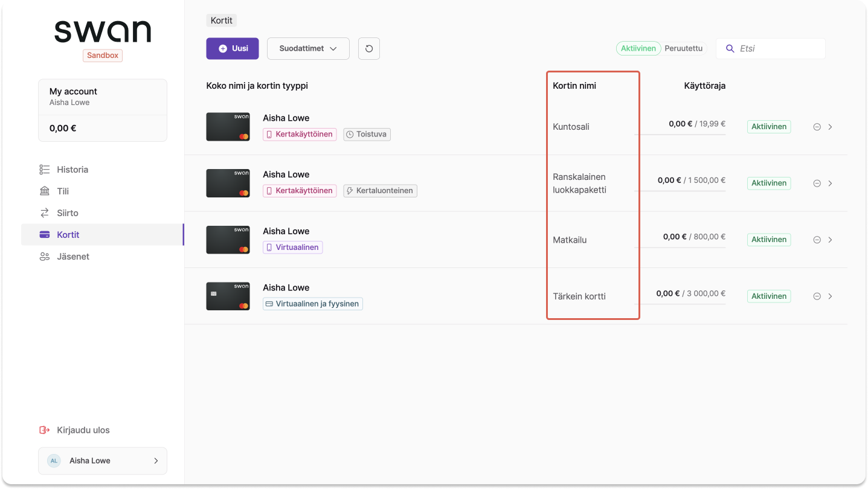The image size is (868, 489).
Task: Click the red logout icon
Action: point(44,430)
